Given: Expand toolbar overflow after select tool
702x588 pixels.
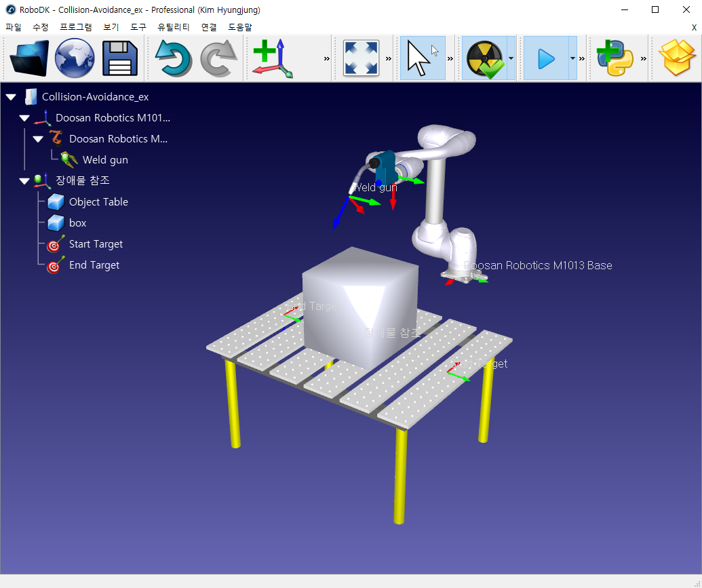Looking at the screenshot, I should coord(450,59).
